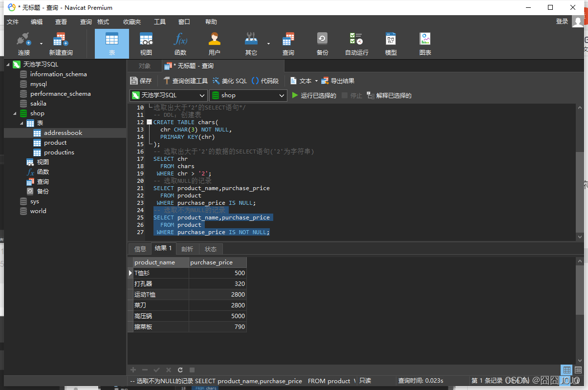Click the add record plus icon
The width and height of the screenshot is (588, 390).
133,370
